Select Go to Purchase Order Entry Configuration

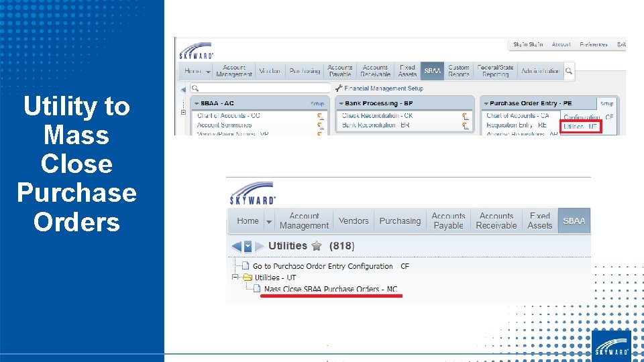(331, 266)
